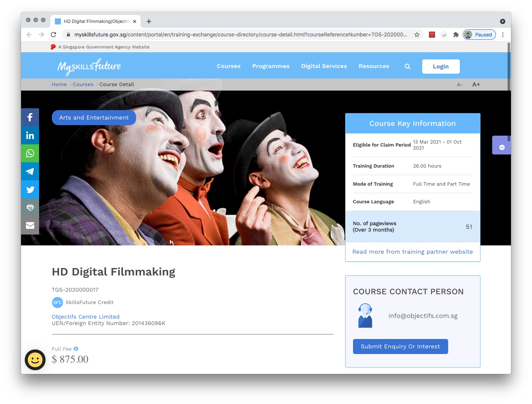Image resolution: width=532 pixels, height=404 pixels.
Task: Email this course via envelope icon
Action: (x=30, y=225)
